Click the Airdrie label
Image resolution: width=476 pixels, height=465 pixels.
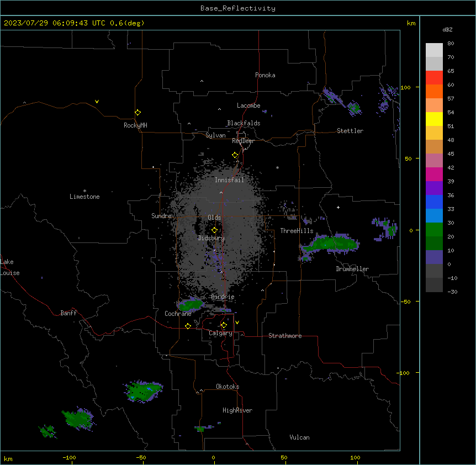pyautogui.click(x=223, y=297)
